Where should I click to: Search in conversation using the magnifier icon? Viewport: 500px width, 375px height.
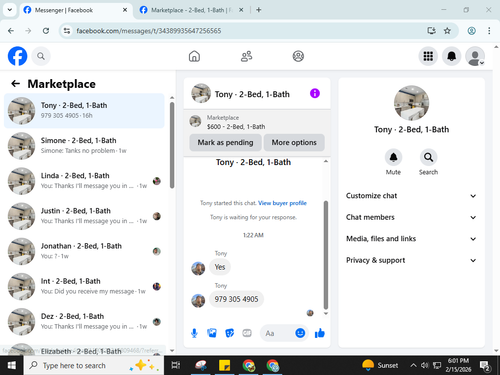[x=428, y=157]
